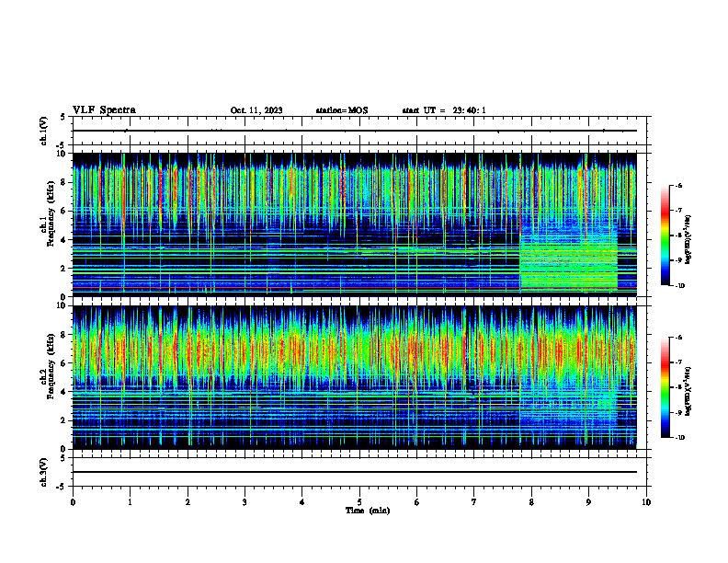
Task: Click the "Time (min)" x-axis label
Action: [368, 511]
